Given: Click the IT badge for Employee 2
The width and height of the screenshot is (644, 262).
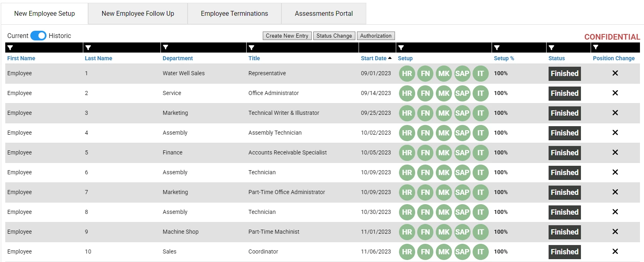Looking at the screenshot, I should 481,93.
